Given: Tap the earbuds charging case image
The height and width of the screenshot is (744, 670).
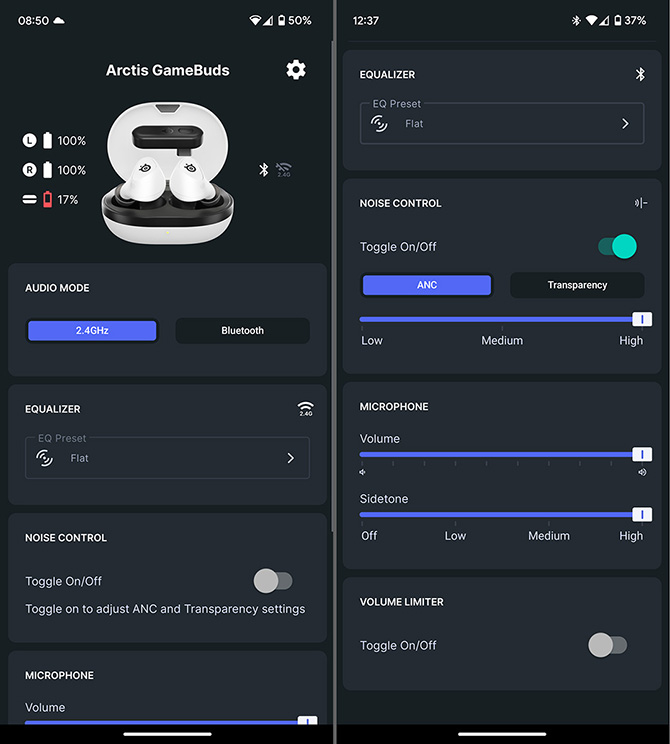Looking at the screenshot, I should pyautogui.click(x=168, y=173).
